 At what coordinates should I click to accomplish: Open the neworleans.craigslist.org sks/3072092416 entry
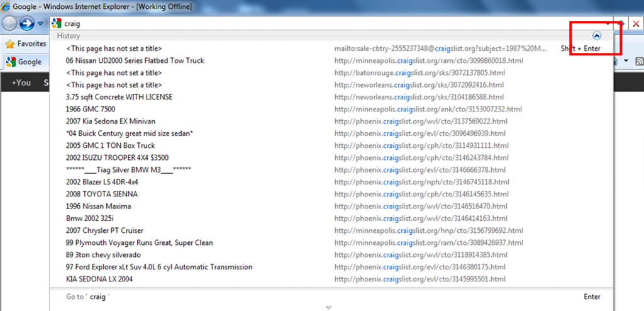tap(331, 85)
